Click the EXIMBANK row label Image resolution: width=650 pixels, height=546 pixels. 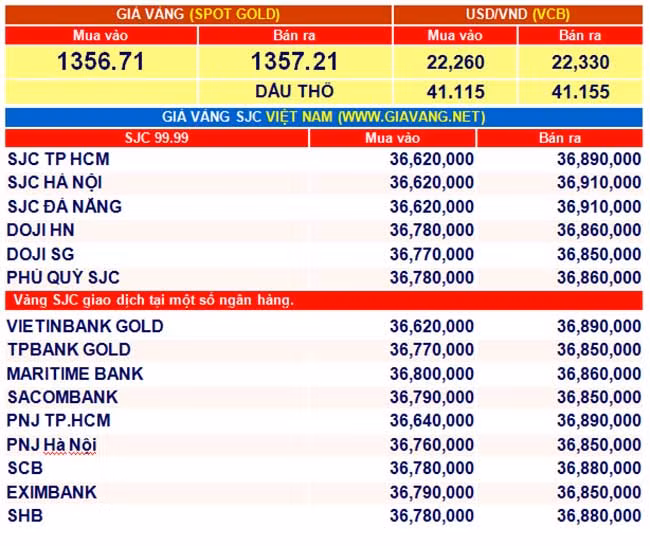click(51, 493)
